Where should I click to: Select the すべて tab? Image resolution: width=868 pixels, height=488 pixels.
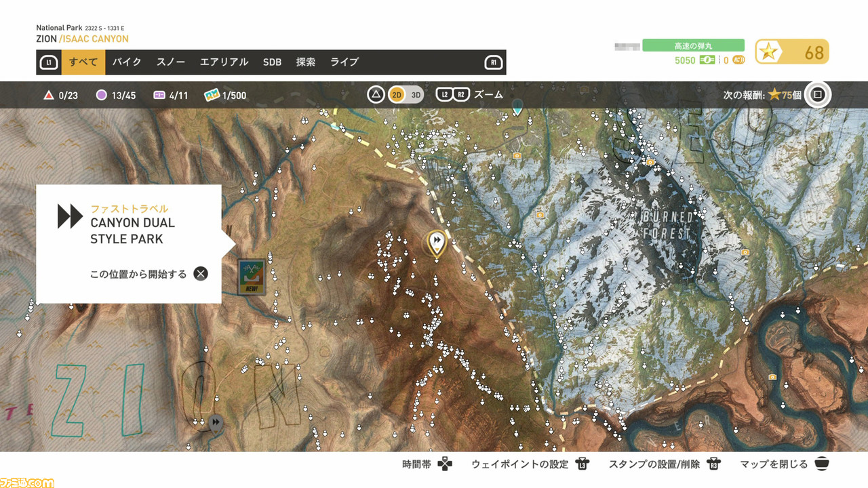[x=83, y=62]
